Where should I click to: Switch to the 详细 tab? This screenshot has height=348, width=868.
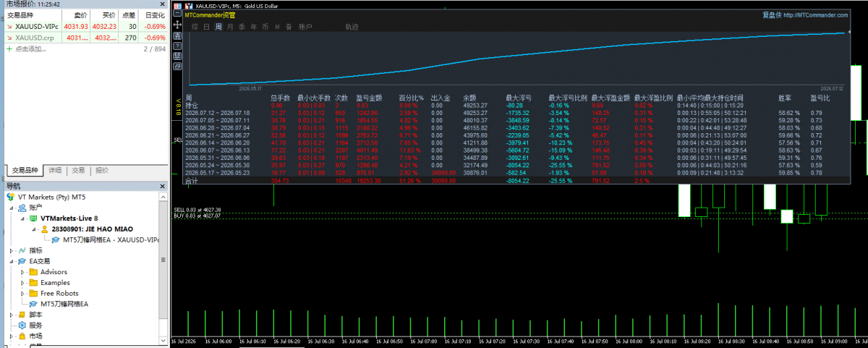coord(55,171)
